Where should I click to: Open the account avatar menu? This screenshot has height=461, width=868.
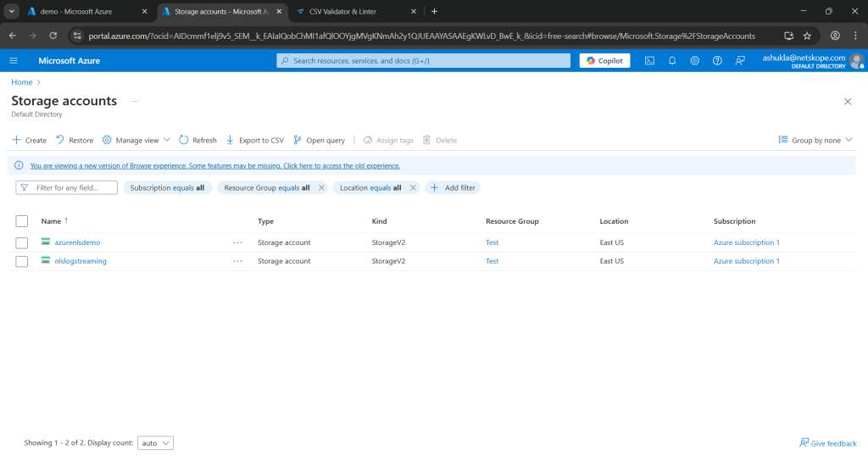[857, 61]
